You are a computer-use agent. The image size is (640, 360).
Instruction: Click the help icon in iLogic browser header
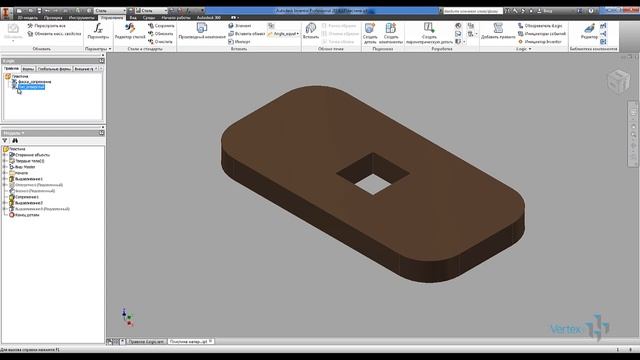coord(101,61)
